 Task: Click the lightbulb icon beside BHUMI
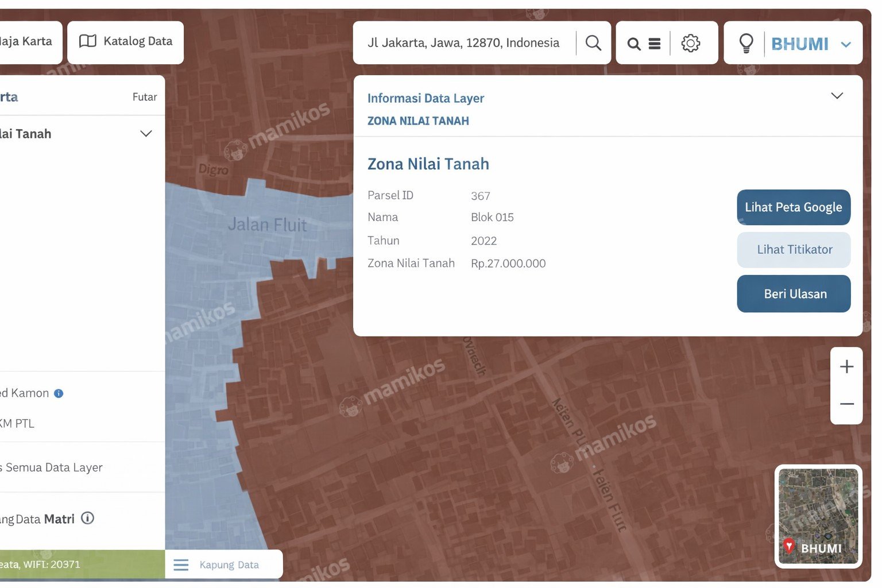click(746, 44)
